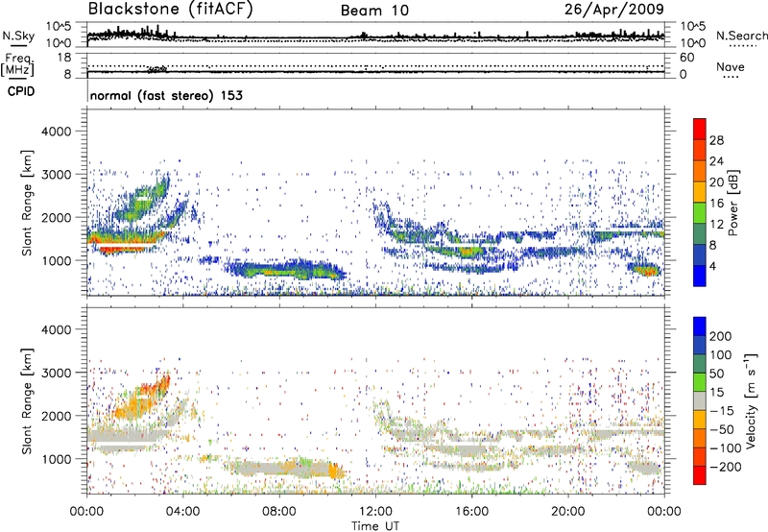Click the 'normal (fast stereo) 153' mode text
This screenshot has width=768, height=532.
(x=166, y=95)
